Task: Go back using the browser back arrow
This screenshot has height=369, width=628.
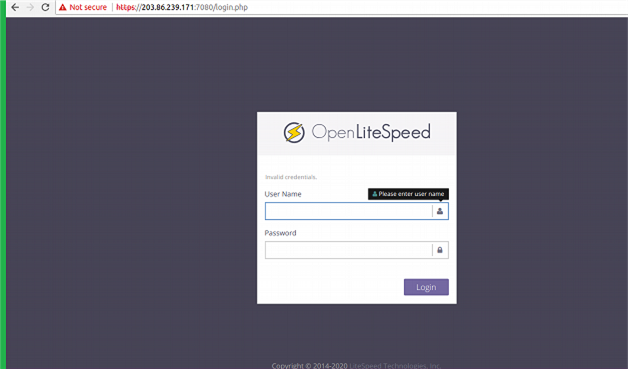Action: (x=15, y=7)
